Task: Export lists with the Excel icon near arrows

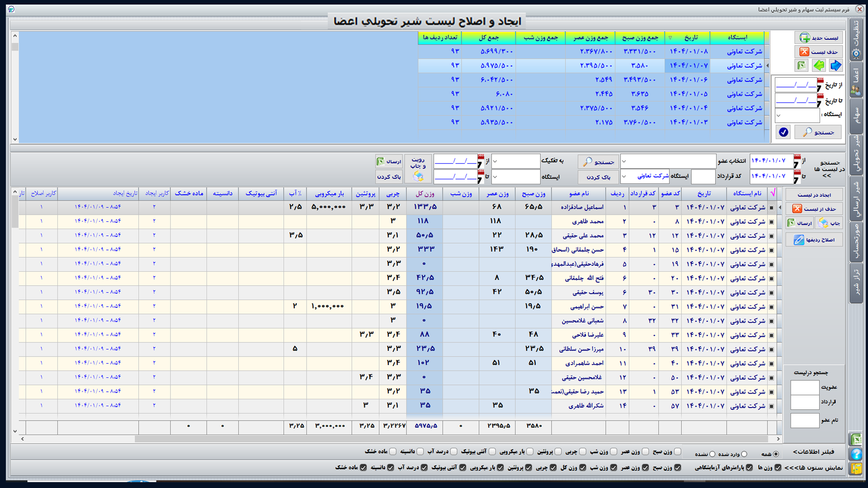Action: click(802, 66)
